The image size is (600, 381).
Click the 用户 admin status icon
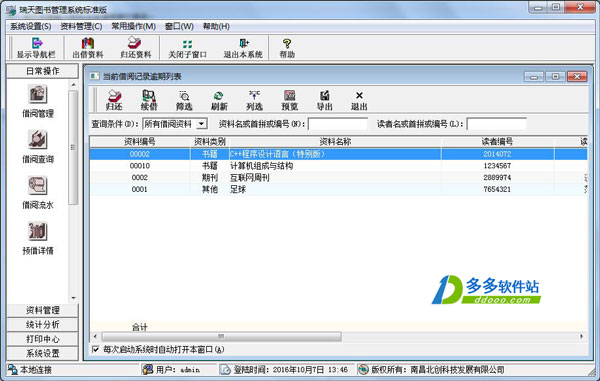coord(148,370)
